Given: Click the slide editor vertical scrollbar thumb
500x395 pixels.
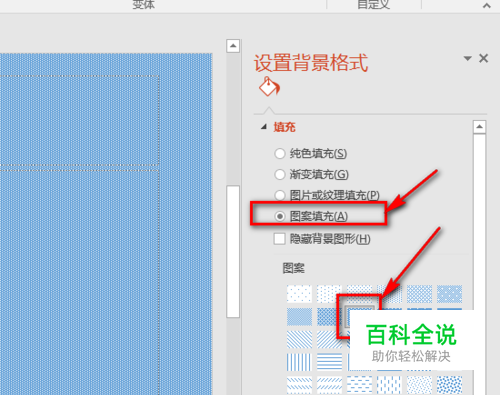Looking at the screenshot, I should pos(233,251).
